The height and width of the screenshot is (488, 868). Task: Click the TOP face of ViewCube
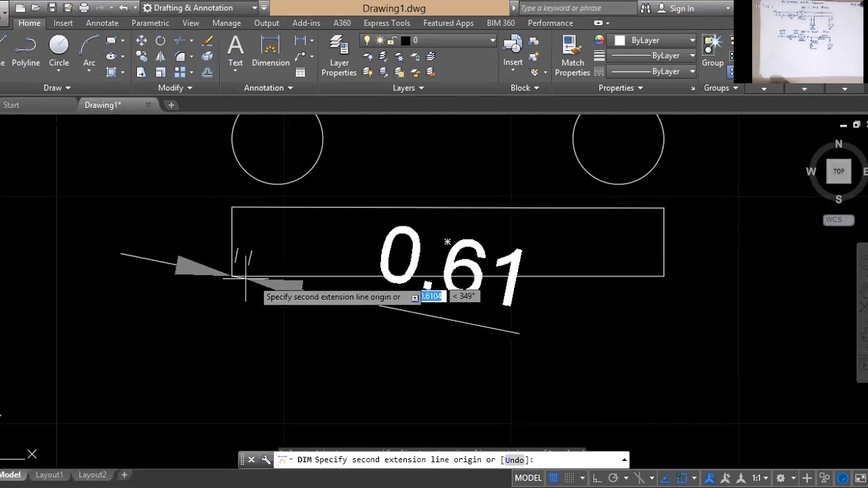tap(839, 171)
